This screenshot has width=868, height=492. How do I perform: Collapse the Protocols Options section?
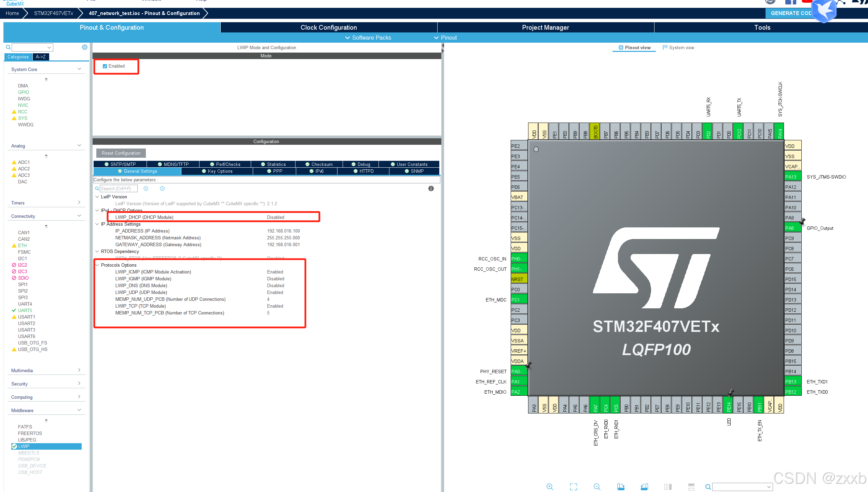(x=97, y=265)
